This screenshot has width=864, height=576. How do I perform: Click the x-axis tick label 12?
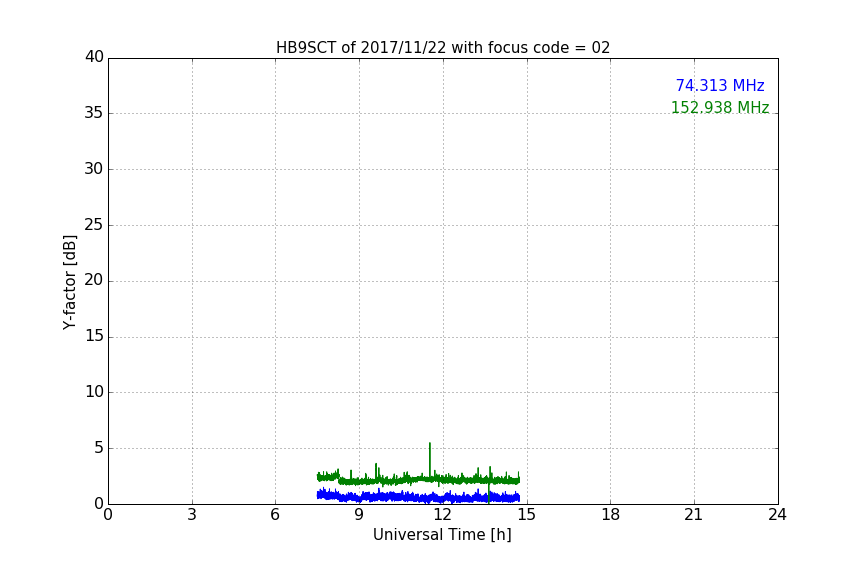tap(443, 515)
